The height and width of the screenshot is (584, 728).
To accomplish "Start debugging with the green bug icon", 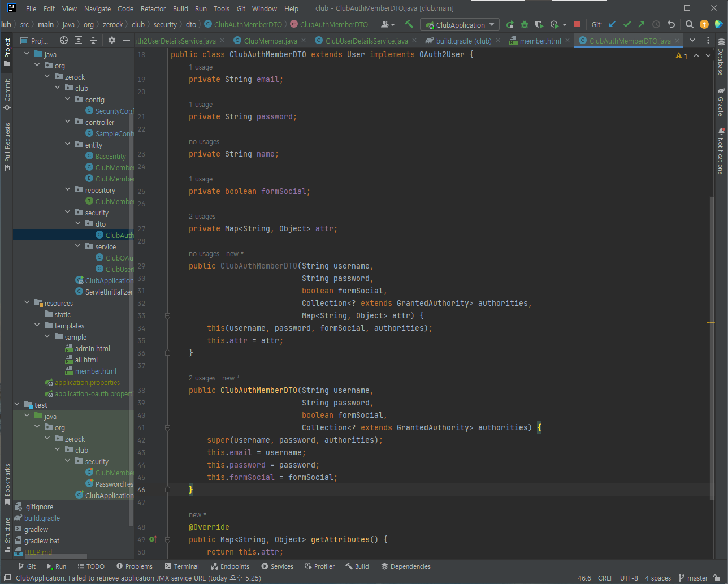I will [525, 24].
